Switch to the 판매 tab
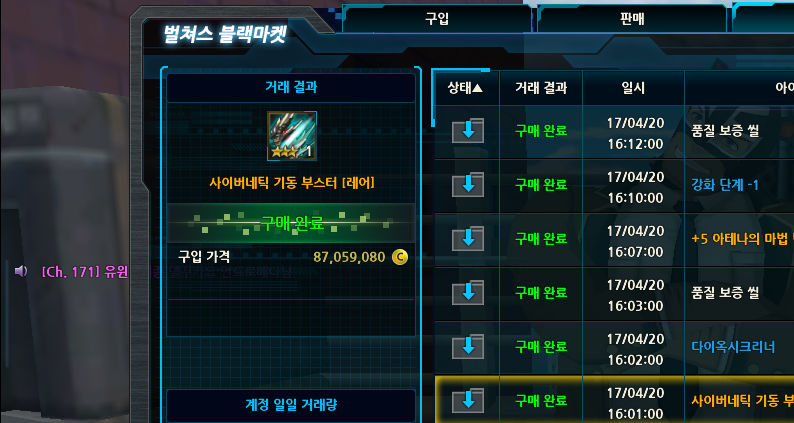The height and width of the screenshot is (423, 794). point(631,19)
